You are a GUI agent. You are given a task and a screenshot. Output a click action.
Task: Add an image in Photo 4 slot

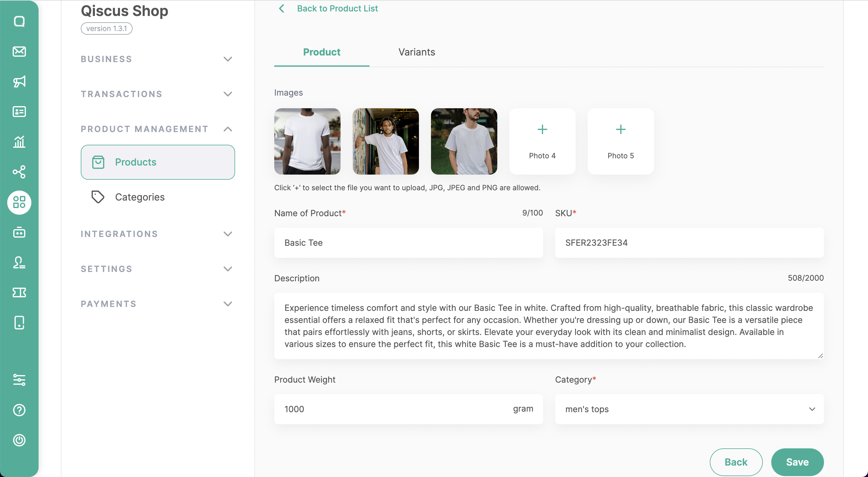[542, 141]
